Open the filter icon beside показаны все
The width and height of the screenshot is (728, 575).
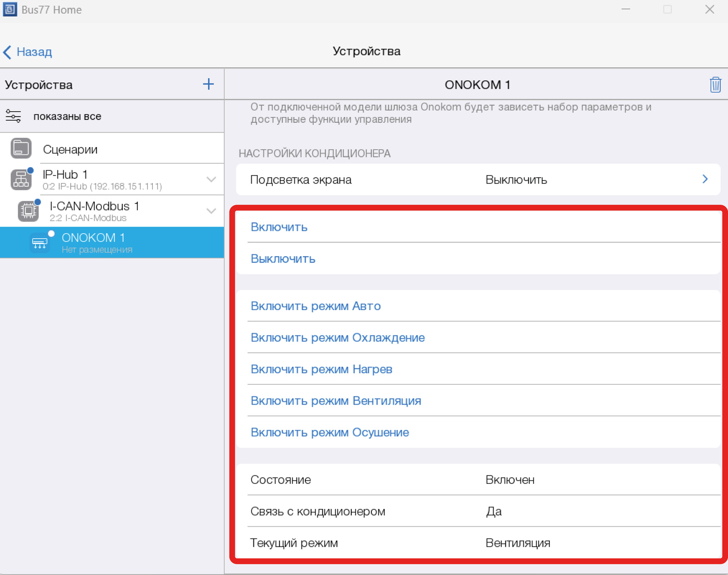coord(13,116)
